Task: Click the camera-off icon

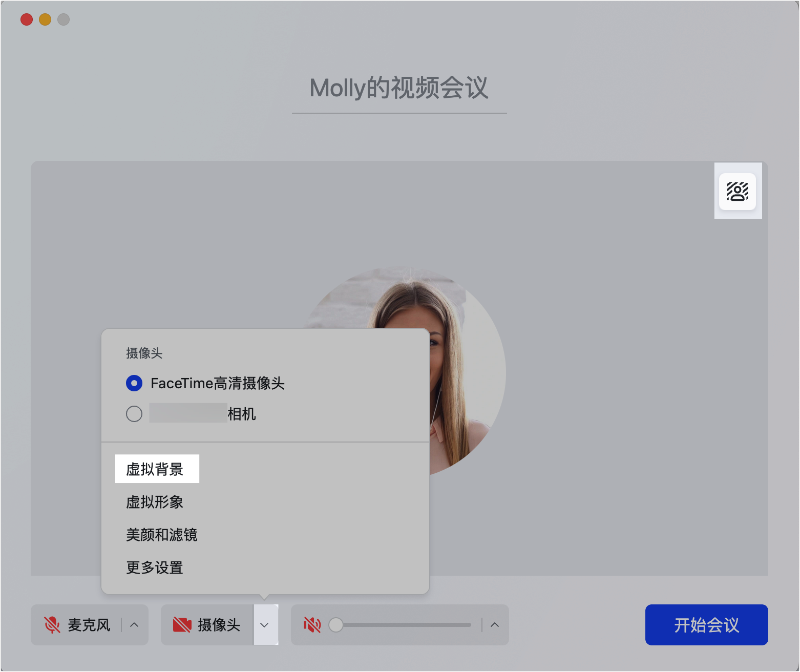Action: [182, 625]
